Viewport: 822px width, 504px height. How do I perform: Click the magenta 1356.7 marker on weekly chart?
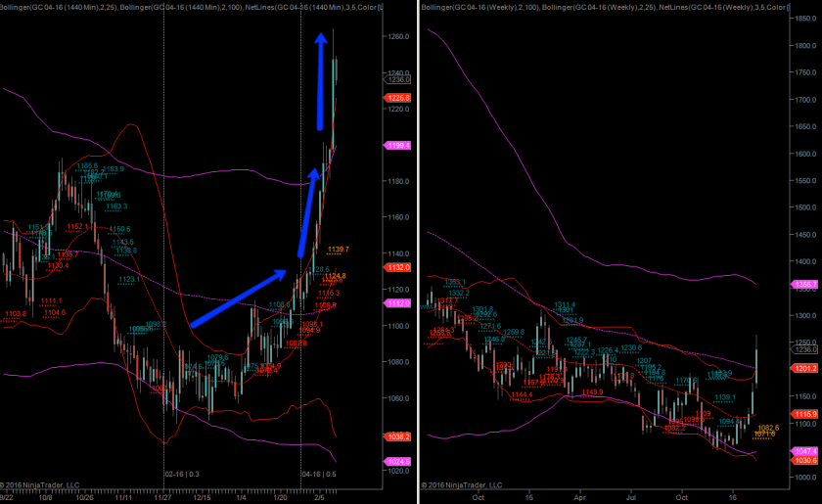[804, 285]
